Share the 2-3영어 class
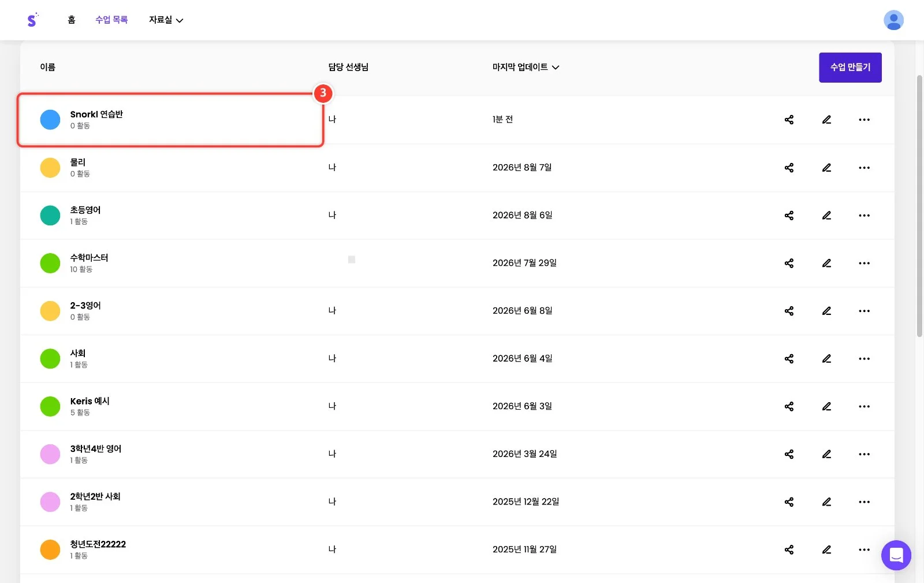 tap(789, 311)
